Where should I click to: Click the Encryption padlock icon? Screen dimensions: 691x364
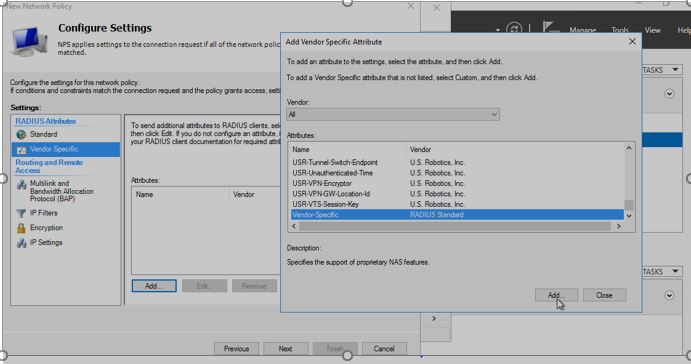(x=21, y=228)
